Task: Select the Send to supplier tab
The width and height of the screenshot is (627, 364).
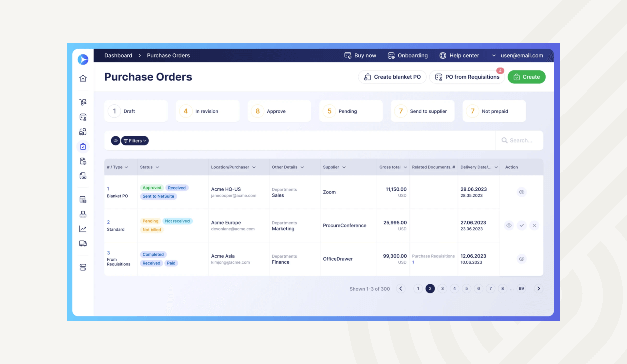Action: [422, 111]
